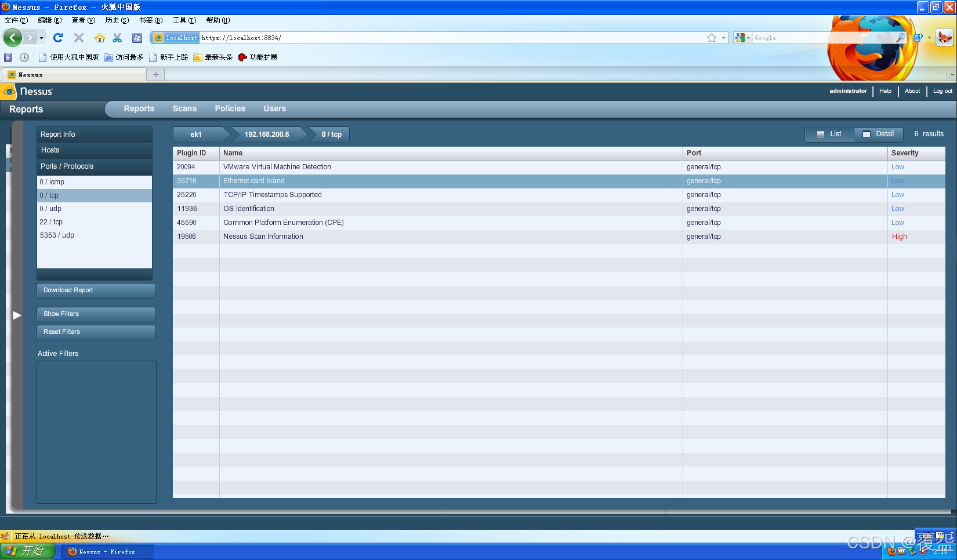Switch to the Scans tab
Viewport: 957px width, 560px height.
click(x=184, y=108)
